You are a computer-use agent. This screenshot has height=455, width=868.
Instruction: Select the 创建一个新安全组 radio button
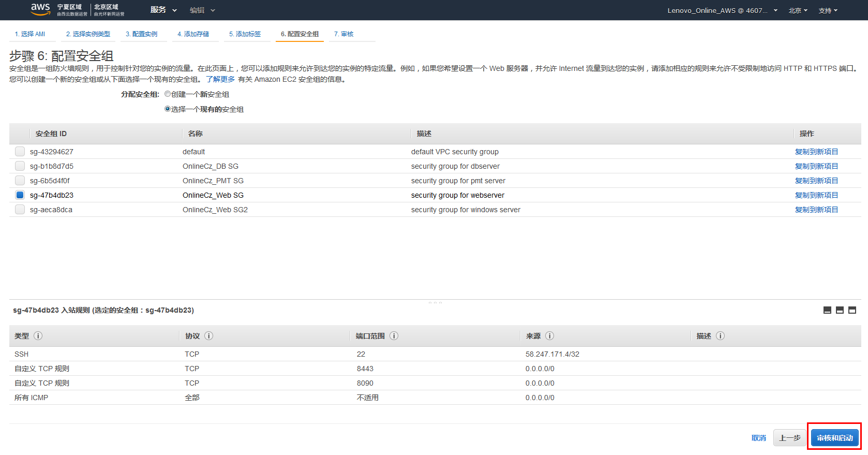tap(167, 94)
